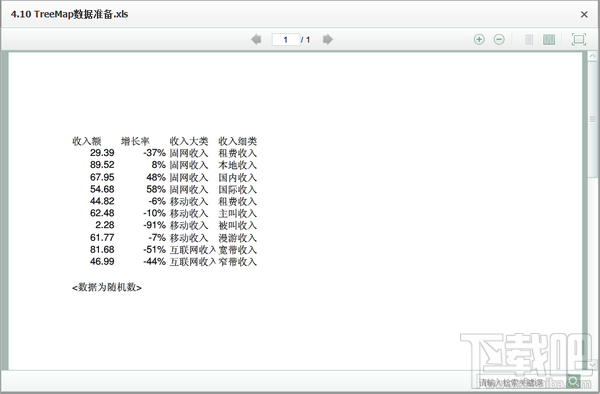The width and height of the screenshot is (600, 394).
Task: Click the <数据为随机数> note text
Action: tap(107, 287)
